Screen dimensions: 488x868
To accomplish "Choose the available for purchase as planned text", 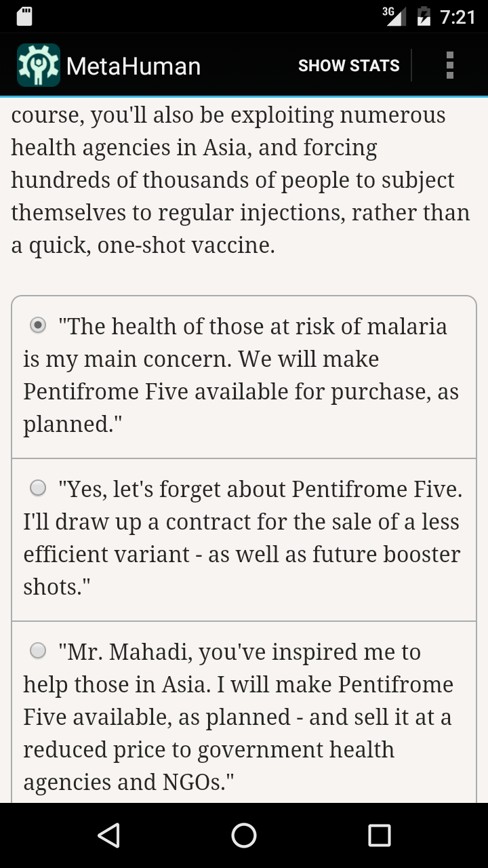I will [x=241, y=375].
